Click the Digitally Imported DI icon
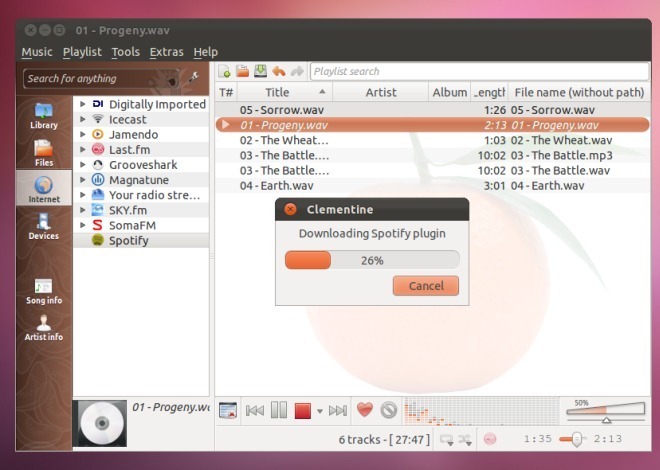The height and width of the screenshot is (470, 660). [98, 104]
